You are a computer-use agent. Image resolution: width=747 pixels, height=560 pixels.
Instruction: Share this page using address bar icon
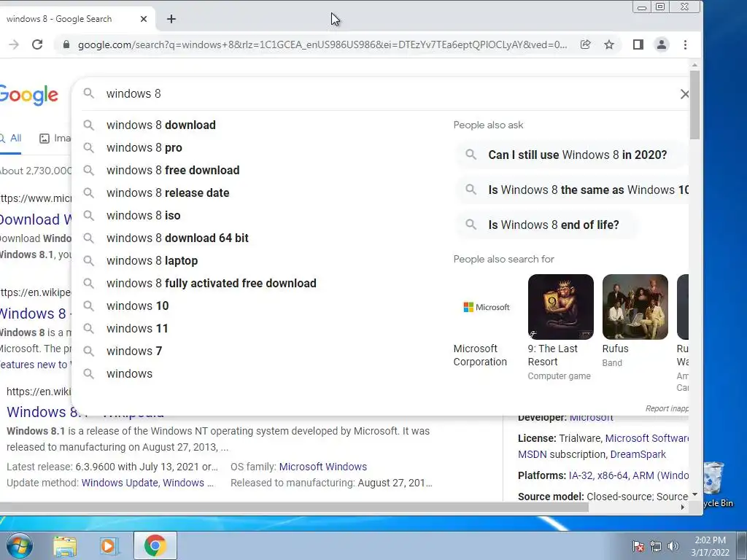pyautogui.click(x=586, y=44)
